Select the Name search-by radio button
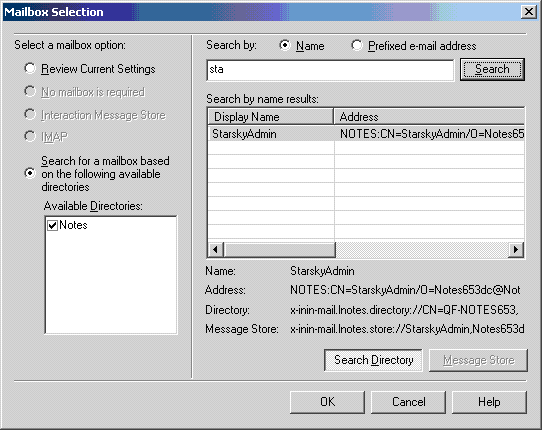This screenshot has height=430, width=542. tap(285, 45)
